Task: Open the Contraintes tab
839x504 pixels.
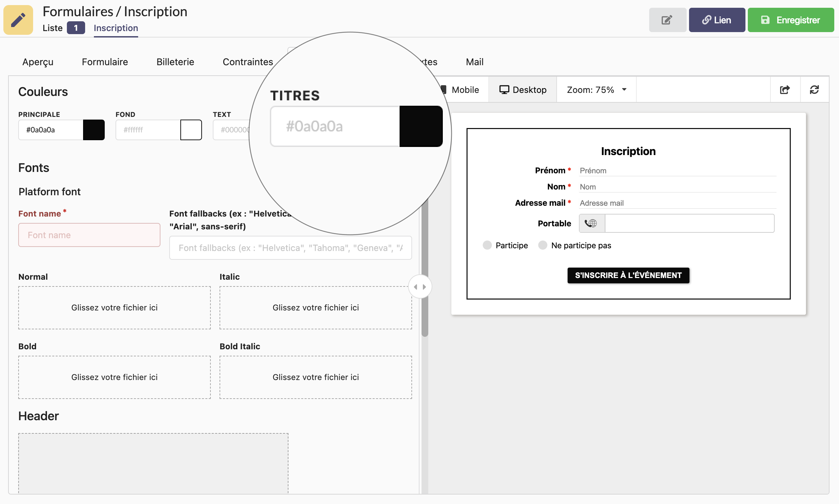Action: (x=248, y=62)
